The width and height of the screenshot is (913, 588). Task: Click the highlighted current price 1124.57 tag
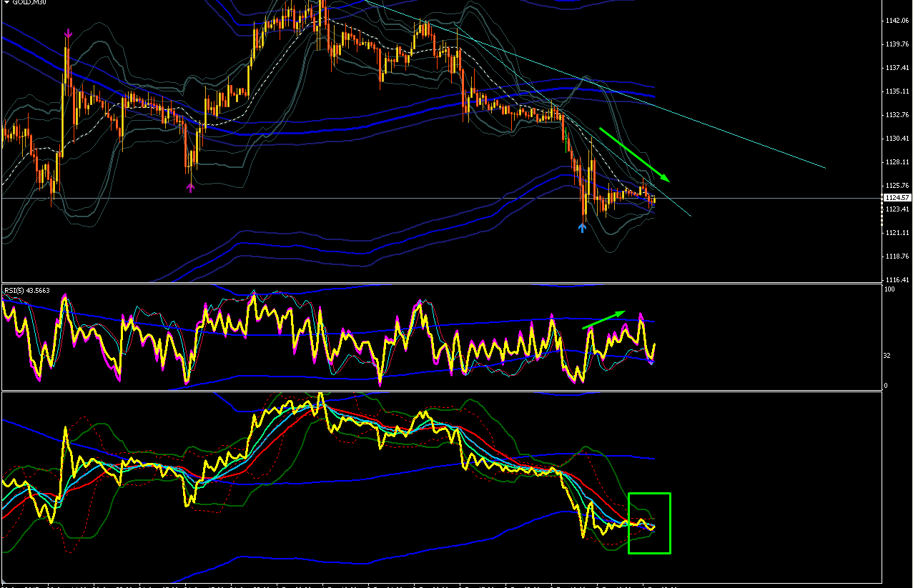897,198
